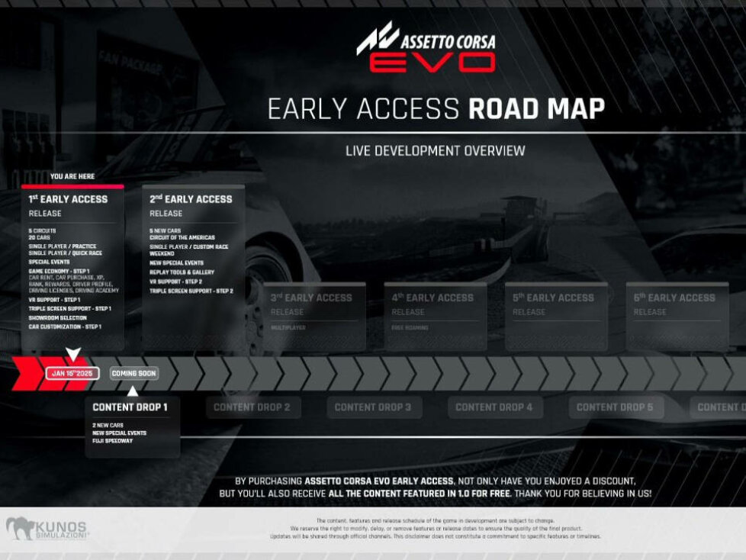Viewport: 746px width, 560px height.
Task: Click the disclaimer line about subject to change
Action: coord(436,521)
